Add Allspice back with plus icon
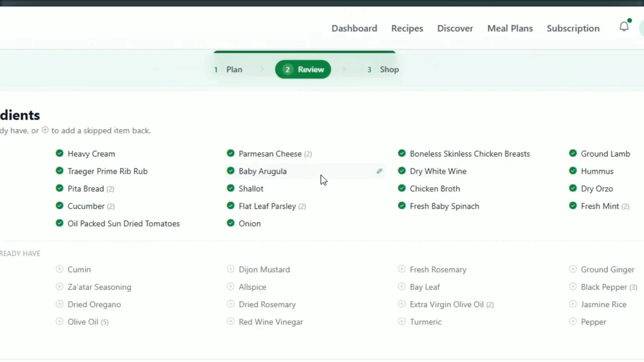Image resolution: width=644 pixels, height=362 pixels. (230, 287)
